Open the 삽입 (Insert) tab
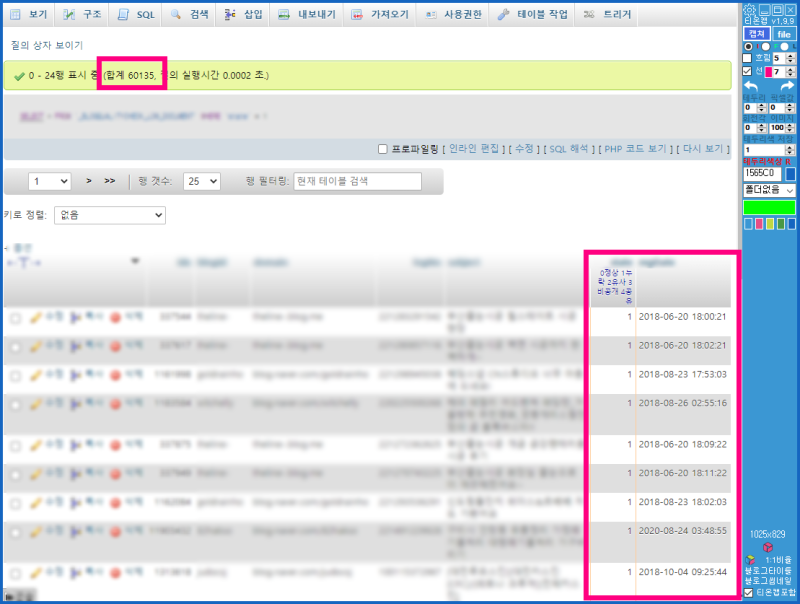Image resolution: width=800 pixels, height=604 pixels. tap(243, 14)
